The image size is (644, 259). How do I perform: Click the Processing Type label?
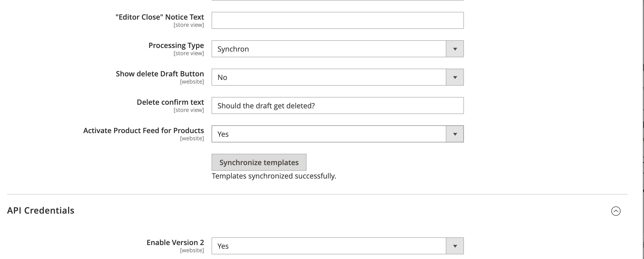[176, 45]
